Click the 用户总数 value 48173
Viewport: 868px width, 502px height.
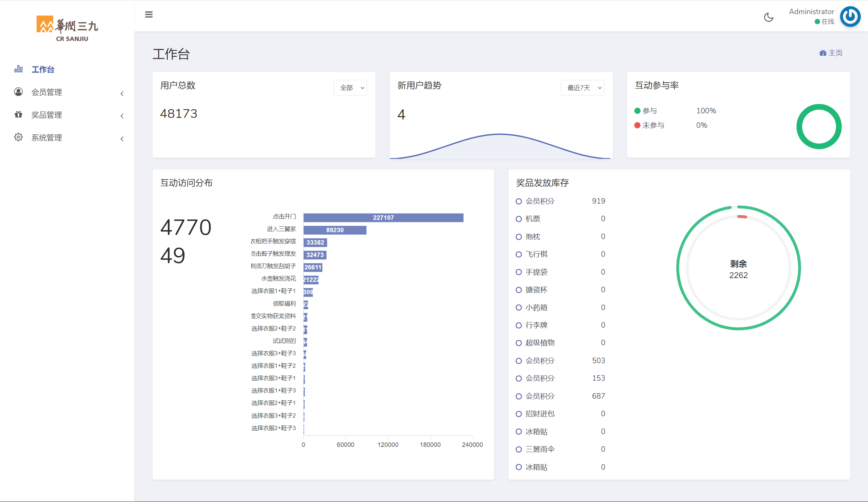[178, 113]
